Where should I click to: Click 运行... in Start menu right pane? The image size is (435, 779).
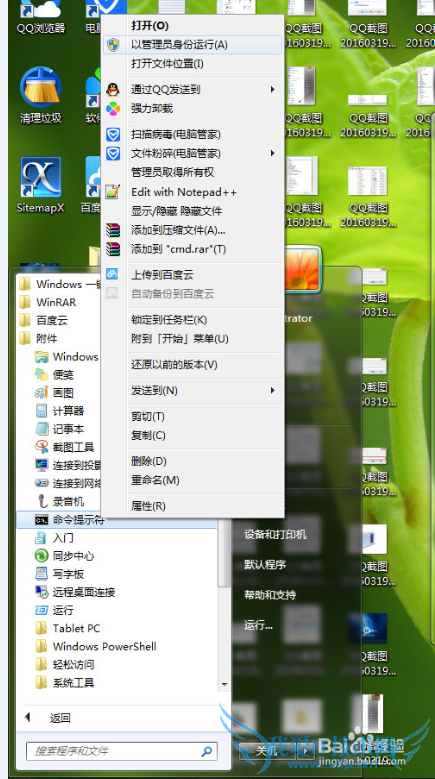[x=258, y=625]
